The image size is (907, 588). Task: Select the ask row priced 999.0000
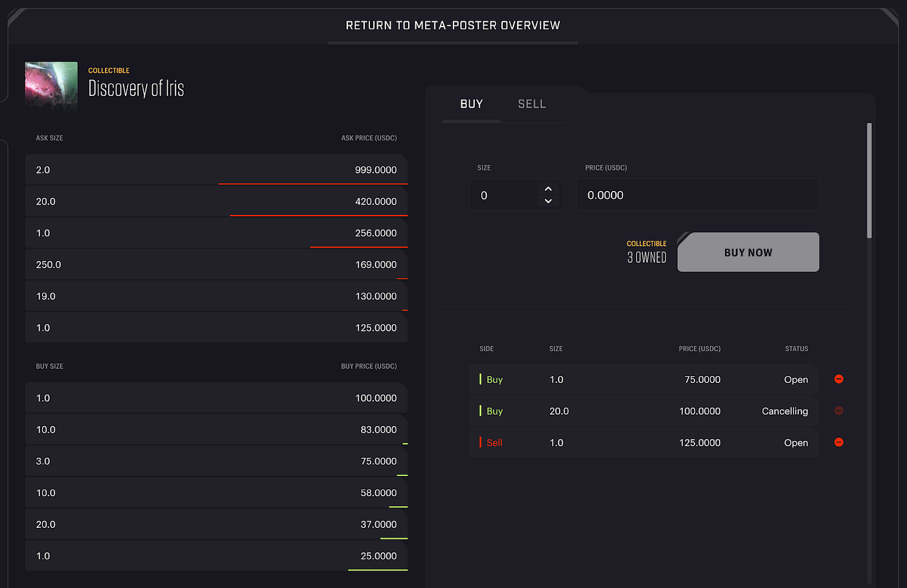click(216, 170)
